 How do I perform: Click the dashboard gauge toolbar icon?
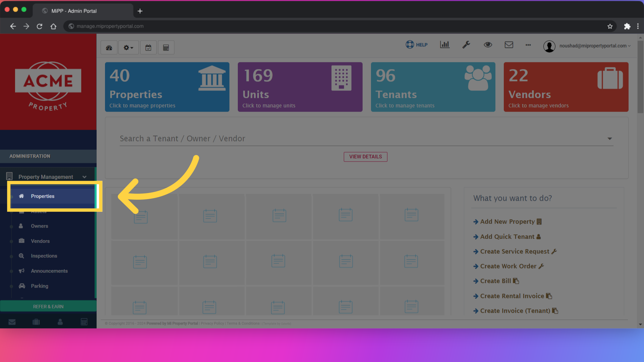[x=109, y=48]
